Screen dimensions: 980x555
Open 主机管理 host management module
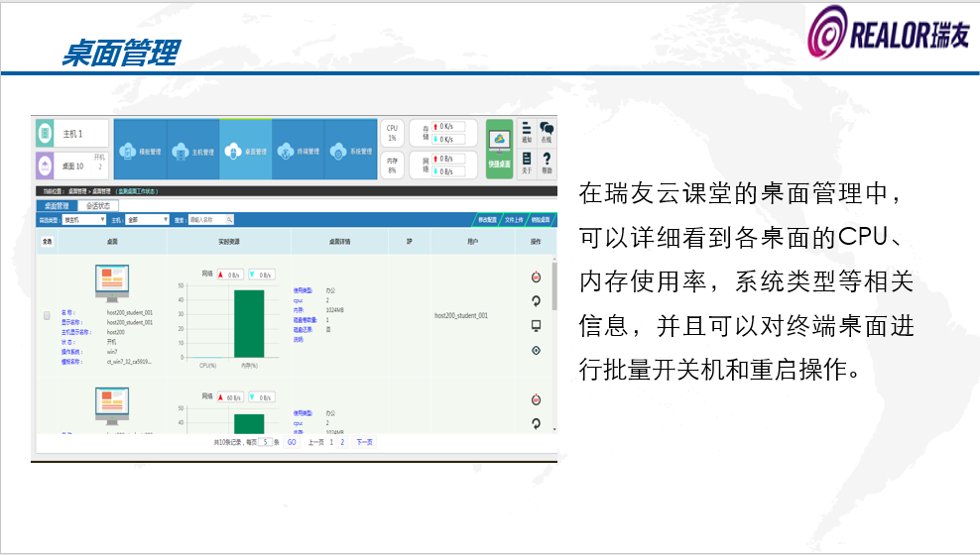pos(192,151)
